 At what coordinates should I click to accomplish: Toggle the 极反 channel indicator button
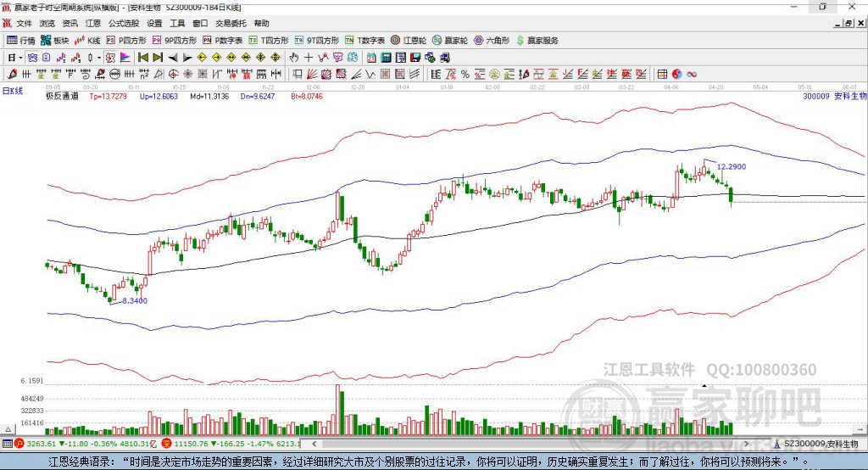[x=111, y=57]
